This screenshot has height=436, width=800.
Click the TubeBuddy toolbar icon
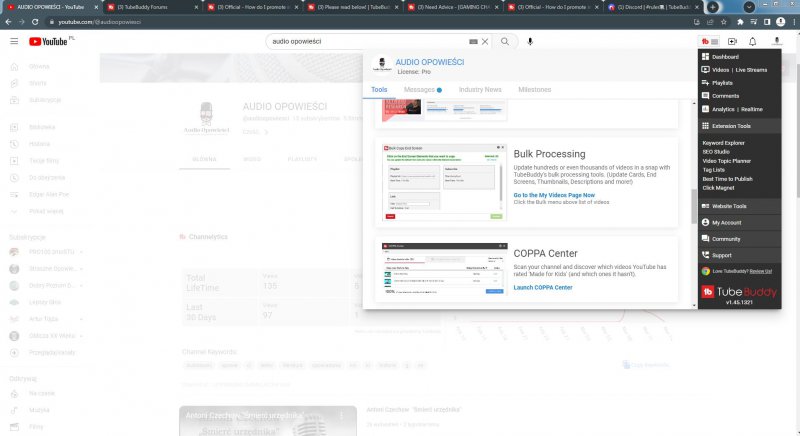coord(708,41)
